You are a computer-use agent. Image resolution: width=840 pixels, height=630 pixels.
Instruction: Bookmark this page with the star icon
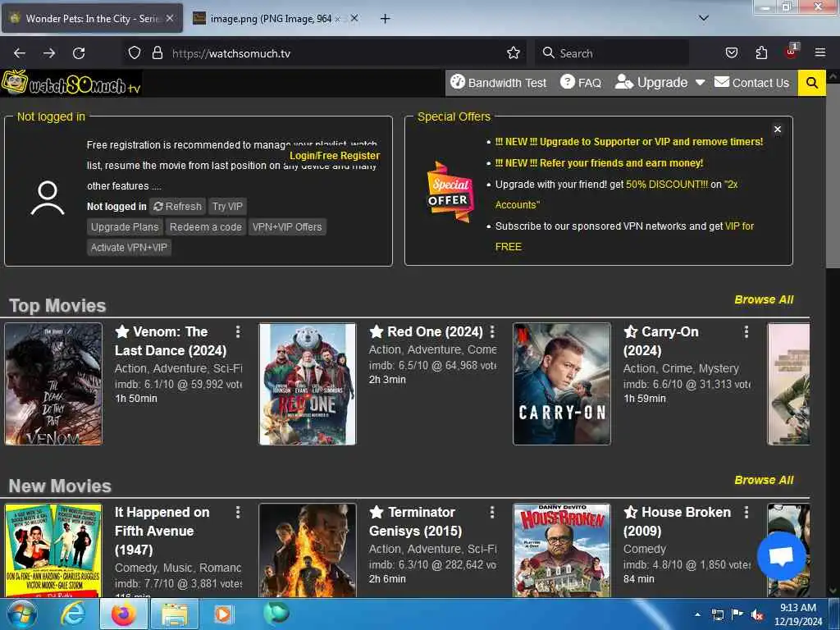[x=514, y=52]
